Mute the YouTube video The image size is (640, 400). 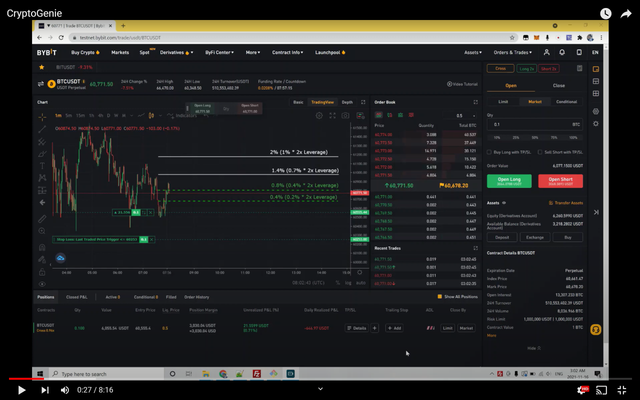click(65, 390)
